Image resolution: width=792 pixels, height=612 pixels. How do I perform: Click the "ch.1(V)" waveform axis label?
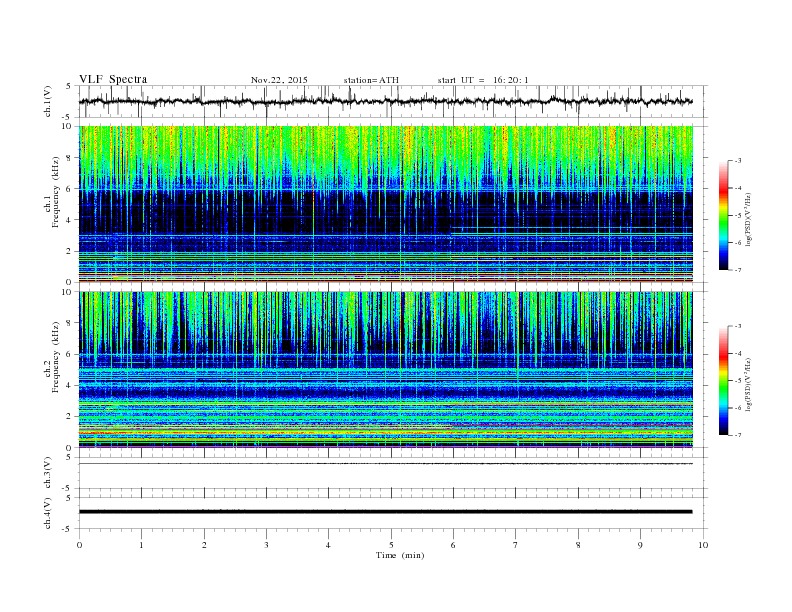48,101
